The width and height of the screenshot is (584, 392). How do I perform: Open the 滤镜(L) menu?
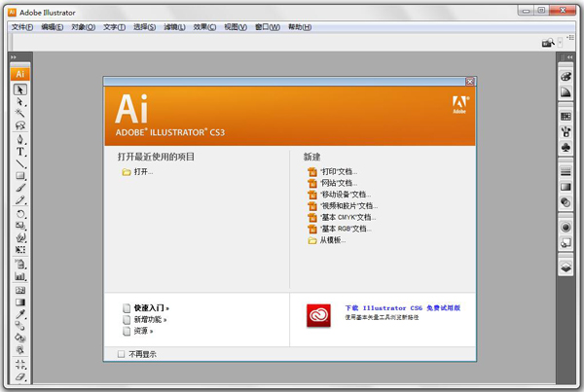coord(174,27)
